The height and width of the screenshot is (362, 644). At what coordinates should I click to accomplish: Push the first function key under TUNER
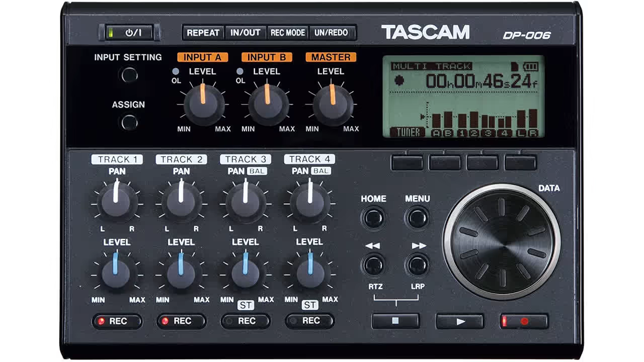(x=407, y=162)
